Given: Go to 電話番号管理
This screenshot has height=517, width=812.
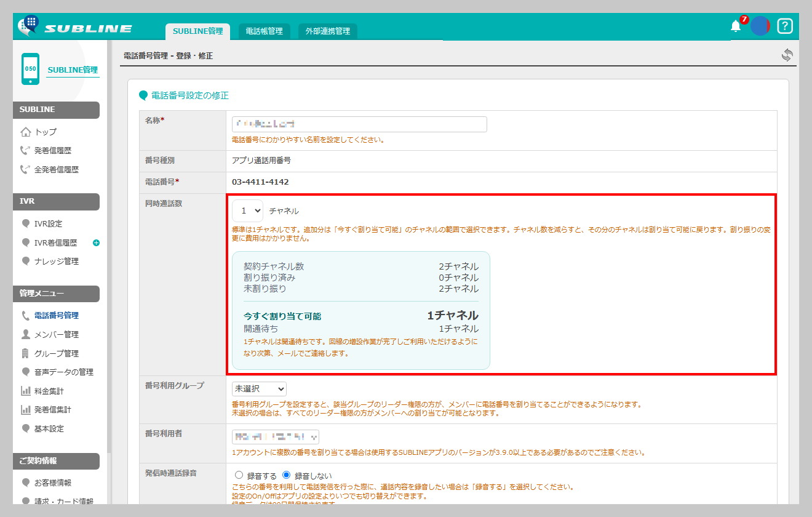Looking at the screenshot, I should pyautogui.click(x=57, y=315).
